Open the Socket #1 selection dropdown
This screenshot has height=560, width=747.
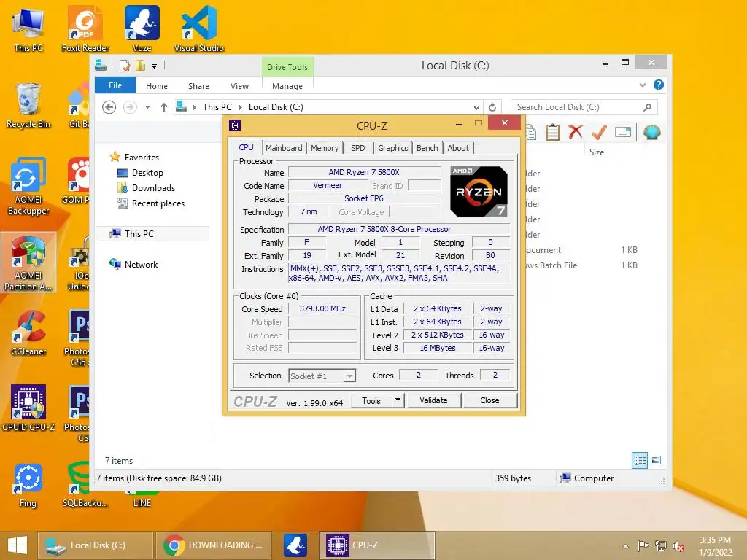pos(349,376)
